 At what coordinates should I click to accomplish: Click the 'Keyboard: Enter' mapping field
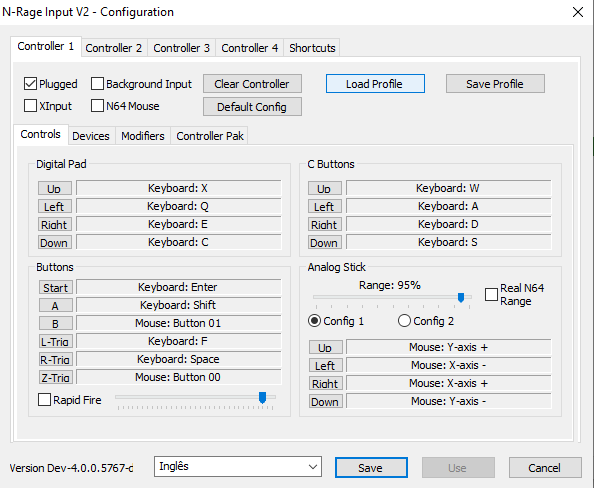tap(179, 287)
